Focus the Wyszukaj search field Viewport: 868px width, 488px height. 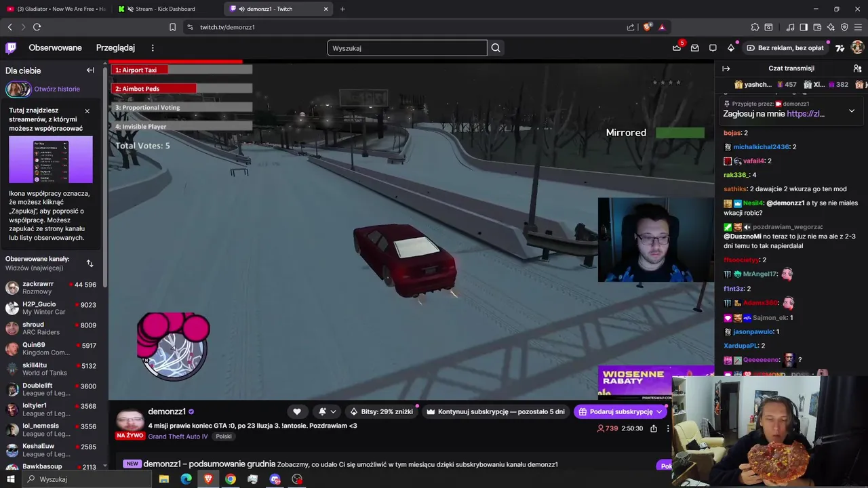[x=407, y=48]
